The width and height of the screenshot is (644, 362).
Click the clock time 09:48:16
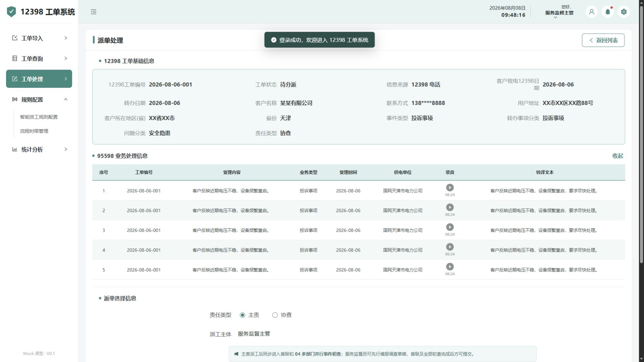point(513,15)
